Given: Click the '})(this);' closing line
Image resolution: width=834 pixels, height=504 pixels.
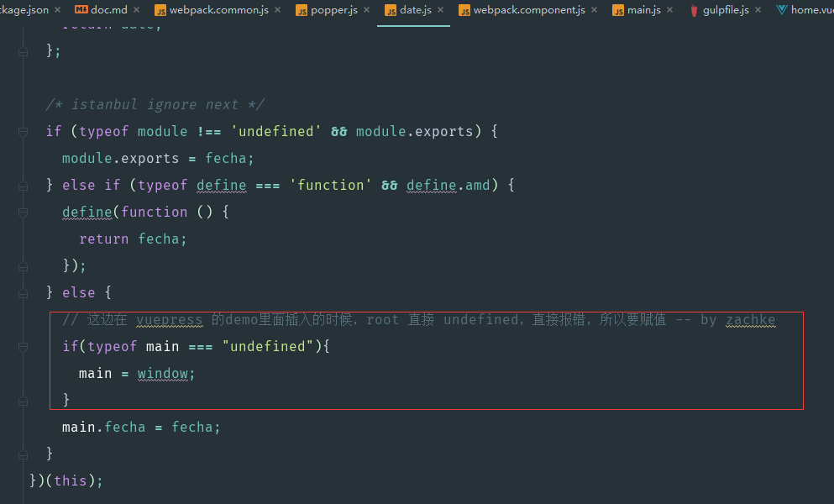Looking at the screenshot, I should point(66,480).
